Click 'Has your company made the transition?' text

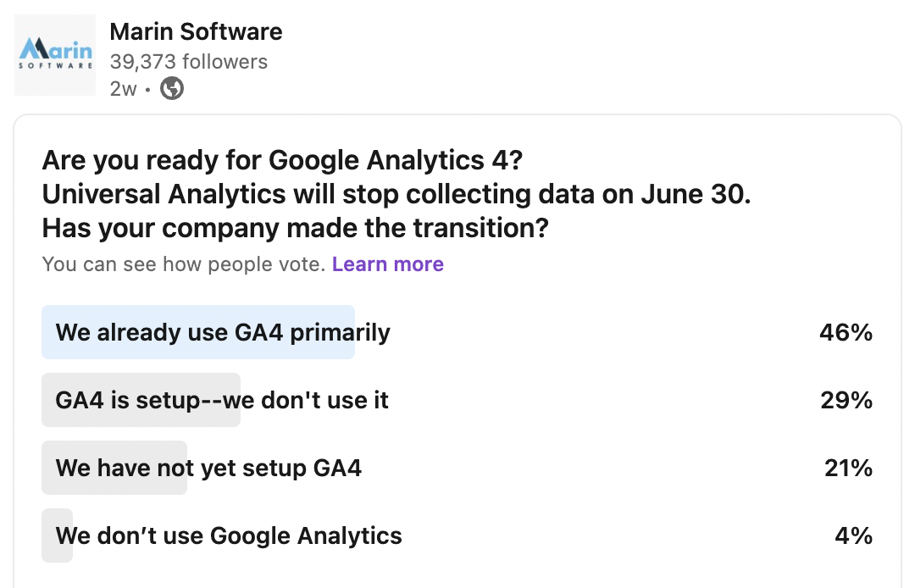click(295, 228)
